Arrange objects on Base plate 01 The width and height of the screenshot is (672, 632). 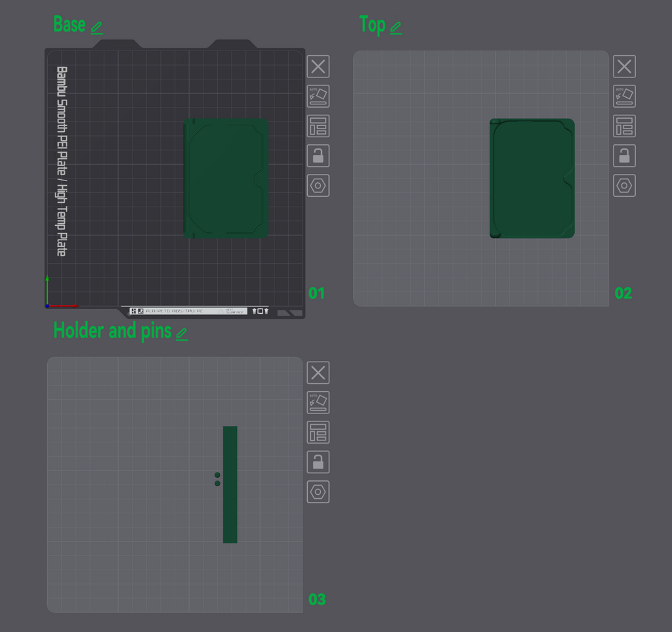click(x=318, y=126)
